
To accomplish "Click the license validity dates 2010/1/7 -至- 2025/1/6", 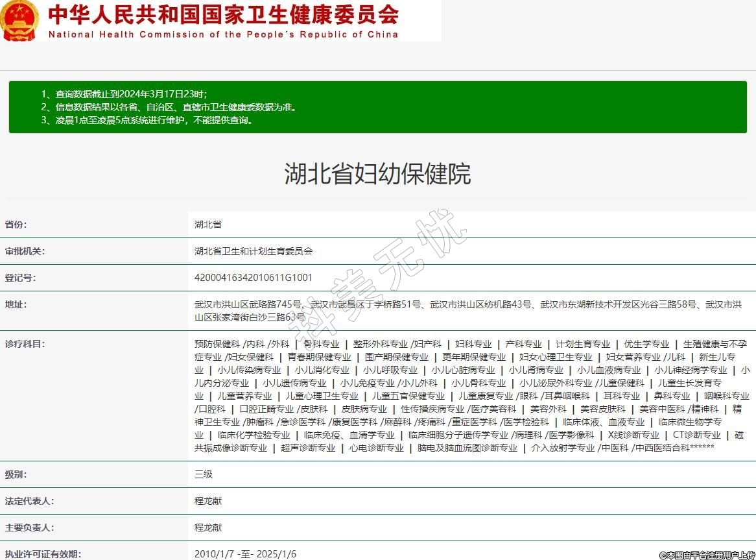I will click(x=245, y=554).
